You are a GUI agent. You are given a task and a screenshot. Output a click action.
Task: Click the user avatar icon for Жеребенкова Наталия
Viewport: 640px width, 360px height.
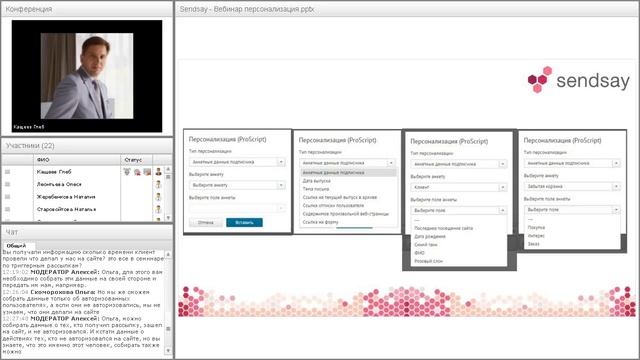[x=158, y=197]
